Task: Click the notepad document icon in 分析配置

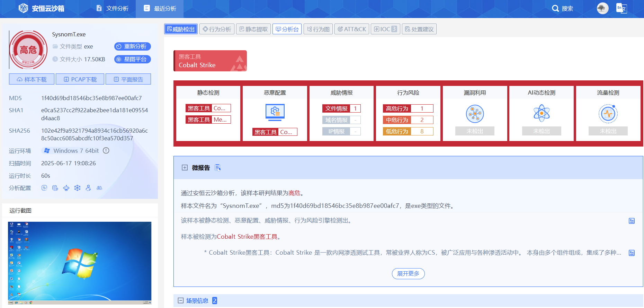Action: pyautogui.click(x=55, y=188)
